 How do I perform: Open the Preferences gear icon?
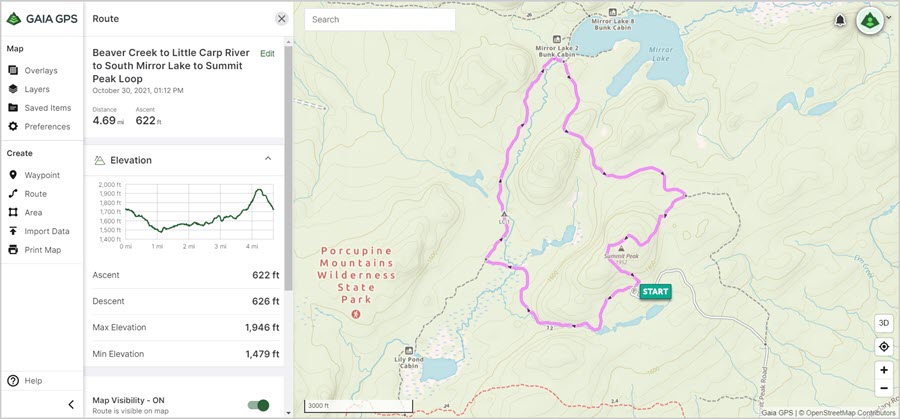[13, 126]
